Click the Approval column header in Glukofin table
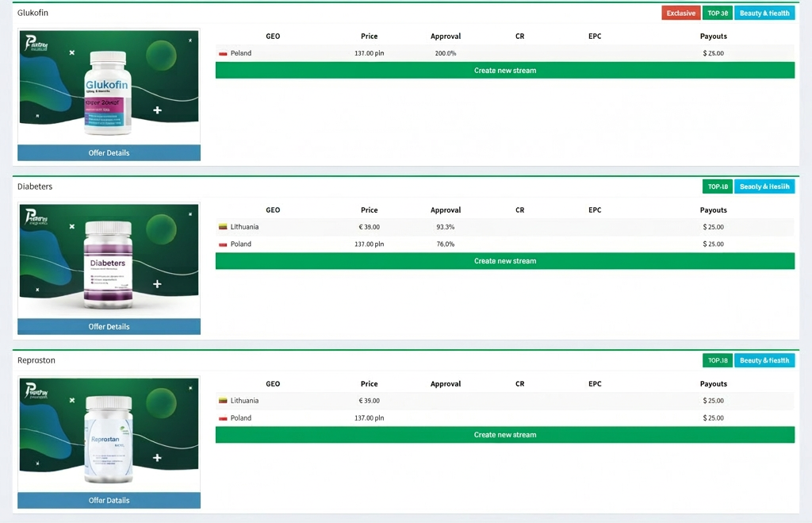The width and height of the screenshot is (812, 523). (x=446, y=37)
